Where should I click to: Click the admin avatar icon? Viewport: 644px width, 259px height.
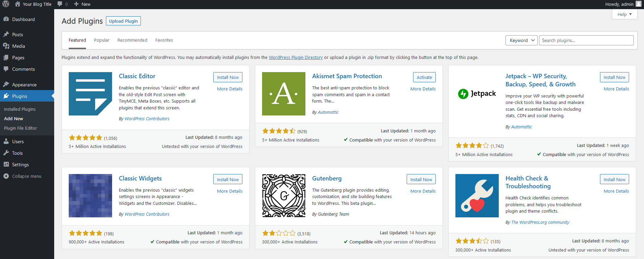pos(639,4)
